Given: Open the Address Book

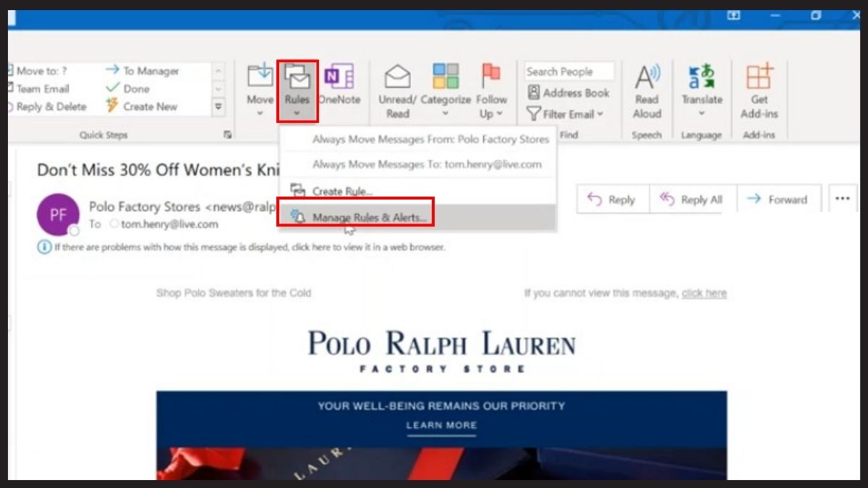Looking at the screenshot, I should [x=569, y=93].
